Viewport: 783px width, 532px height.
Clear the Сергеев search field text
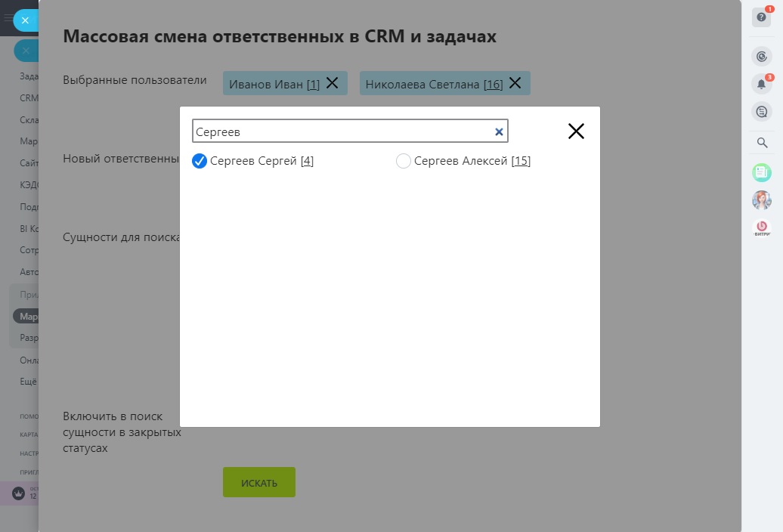click(x=499, y=131)
